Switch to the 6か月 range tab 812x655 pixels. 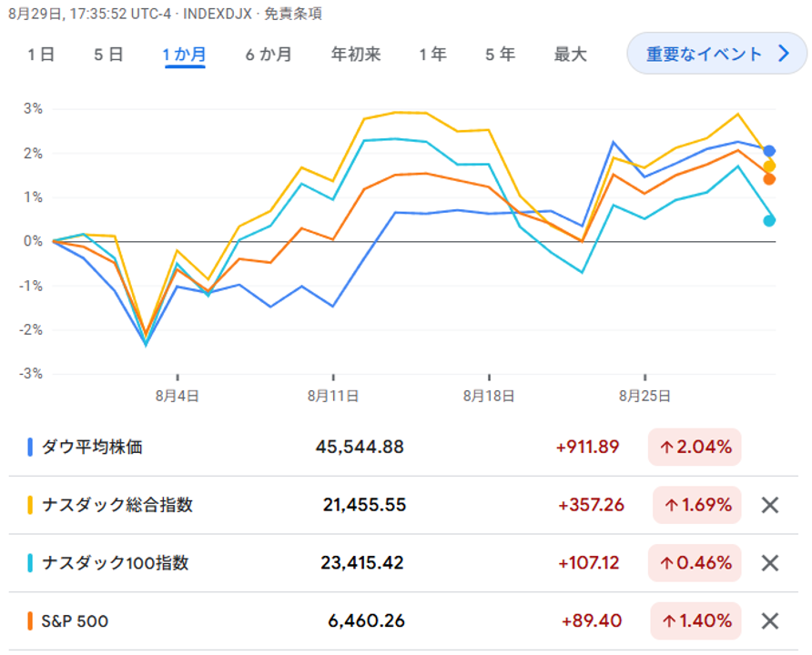(x=269, y=55)
